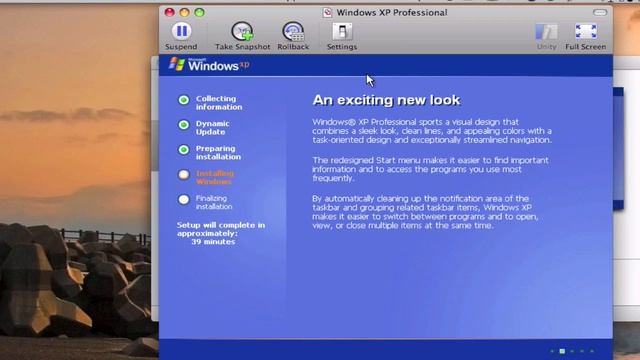Viewport: 640px width, 360px height.
Task: Click the 'Preparing installation' label
Action: click(x=218, y=153)
